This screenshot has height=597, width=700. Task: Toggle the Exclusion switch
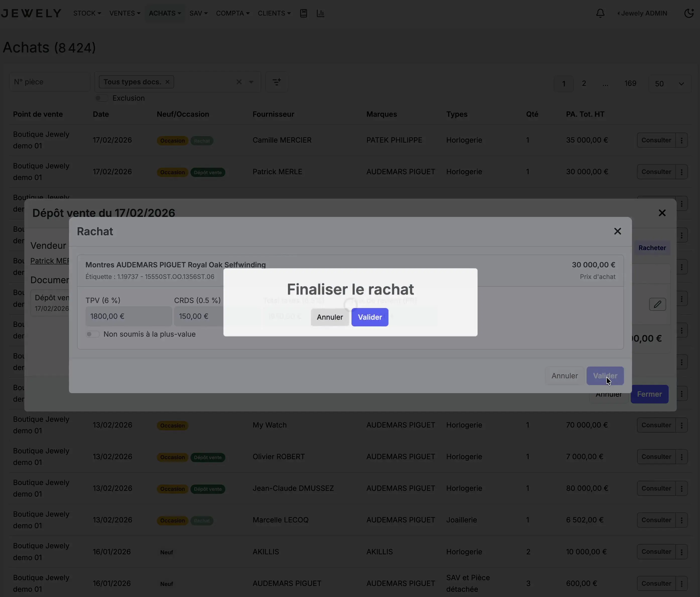(x=101, y=98)
